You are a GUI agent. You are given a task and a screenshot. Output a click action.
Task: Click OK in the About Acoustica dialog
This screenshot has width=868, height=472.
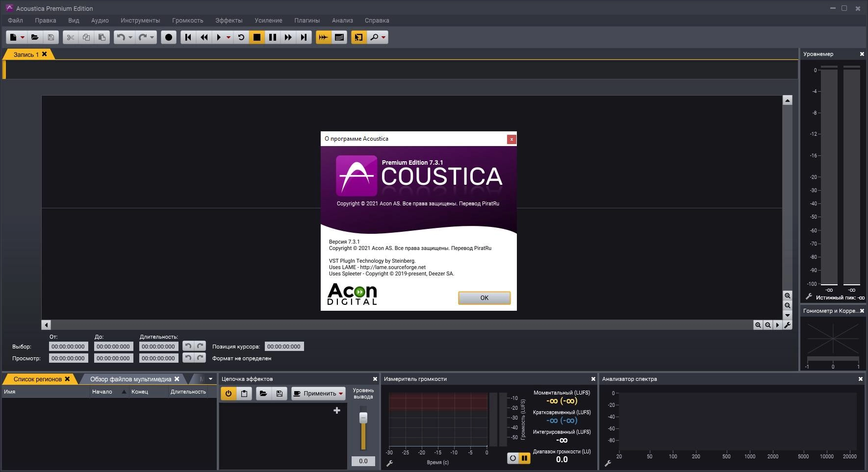(485, 298)
